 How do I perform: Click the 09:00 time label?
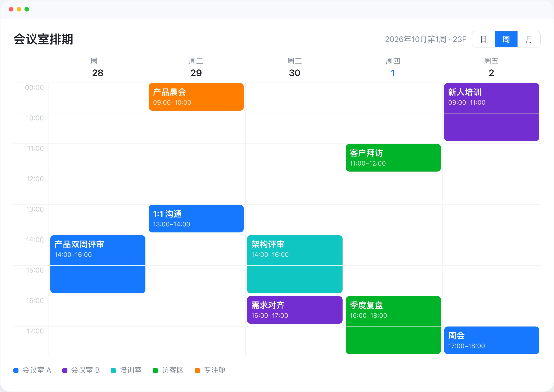pos(34,87)
